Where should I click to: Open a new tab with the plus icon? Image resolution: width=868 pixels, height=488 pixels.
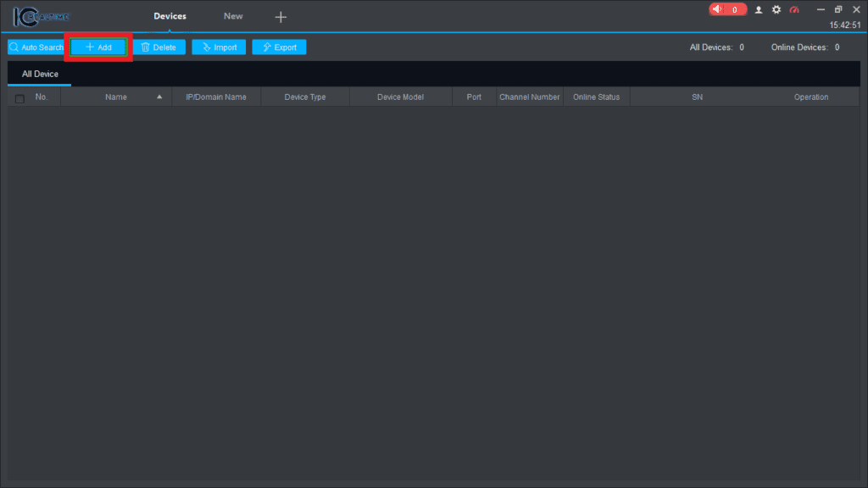point(281,17)
